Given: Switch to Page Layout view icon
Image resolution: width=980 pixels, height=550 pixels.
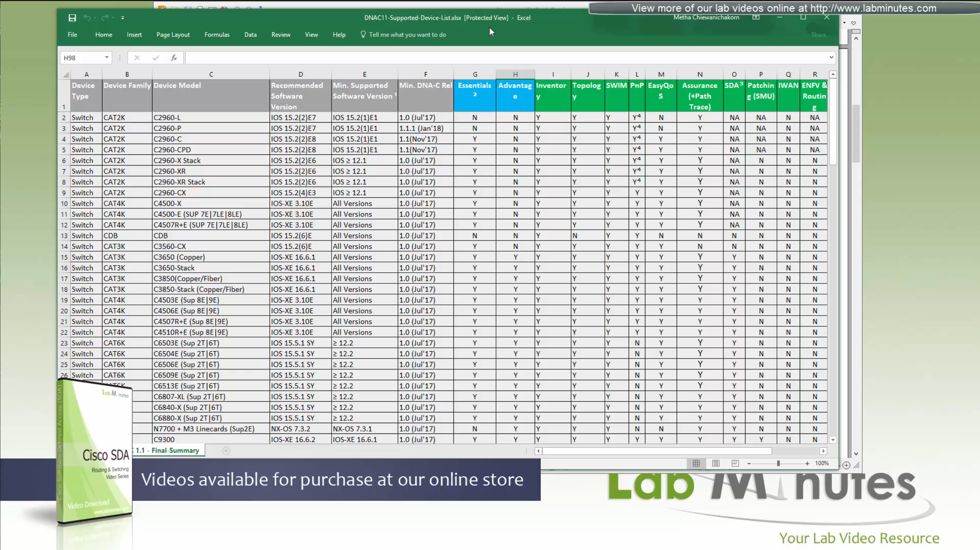Looking at the screenshot, I should pos(716,463).
